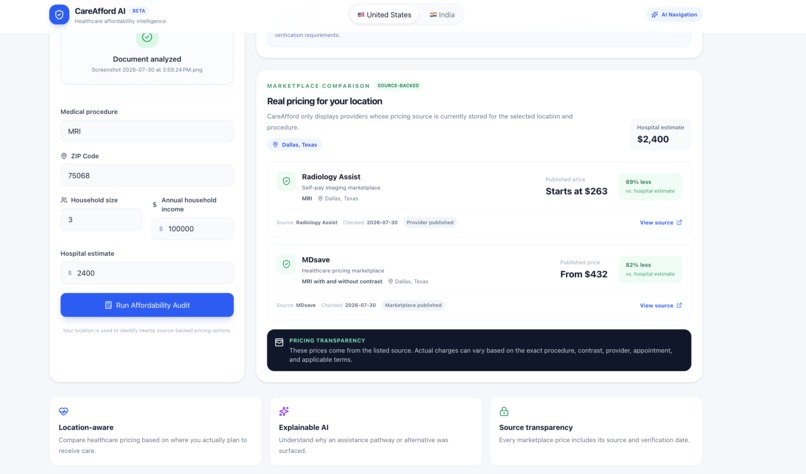Click the CareAfford AI shield logo

pos(59,14)
